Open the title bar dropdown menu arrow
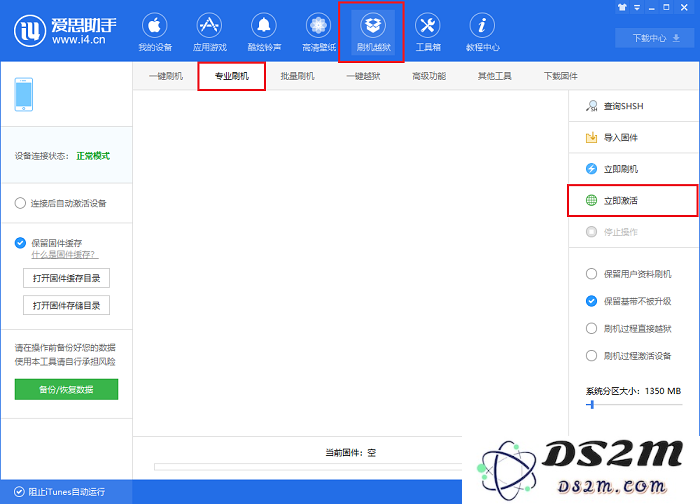 pyautogui.click(x=637, y=8)
